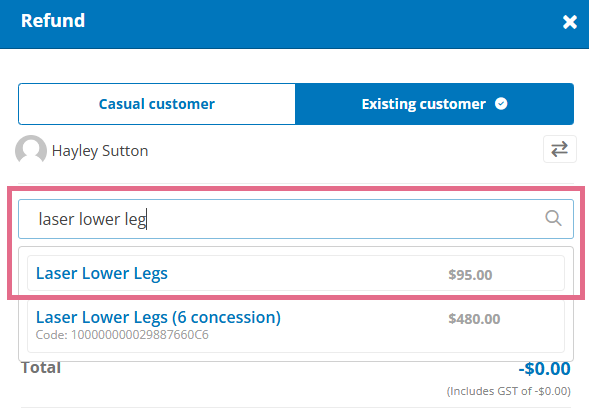Screen dimensions: 589x413
Task: Click the checkmark on Existing customer
Action: 501,103
